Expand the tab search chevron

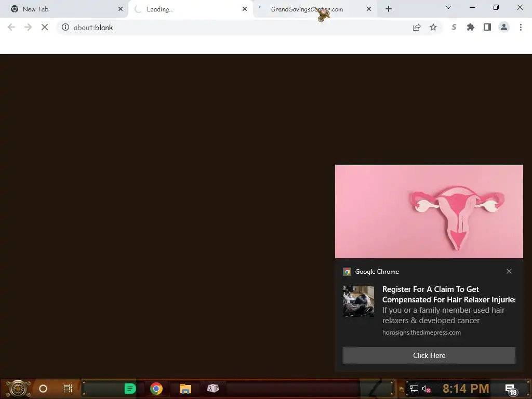pyautogui.click(x=448, y=7)
